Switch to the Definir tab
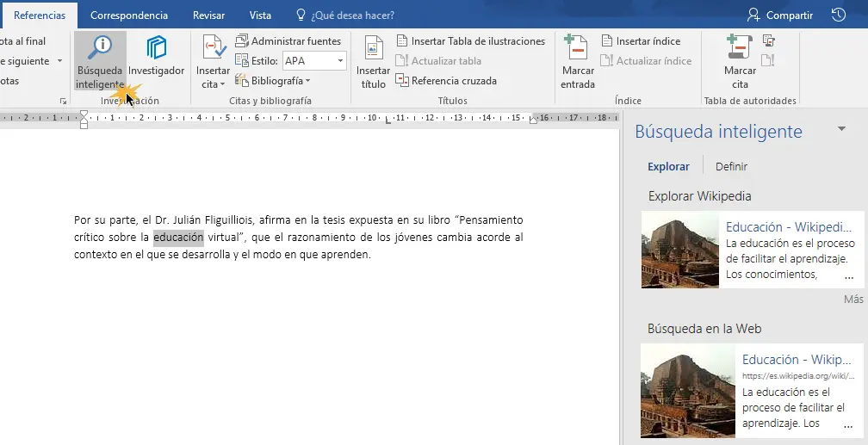868x445 pixels. click(731, 167)
